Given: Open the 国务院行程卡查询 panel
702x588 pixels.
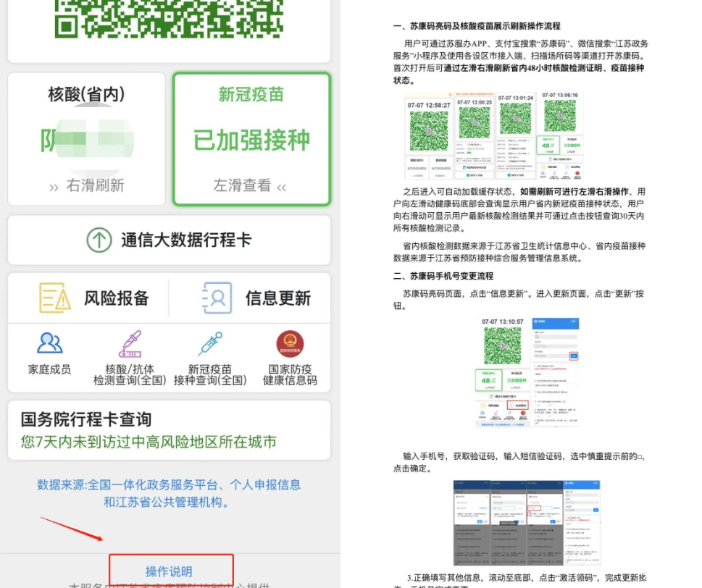Looking at the screenshot, I should pyautogui.click(x=169, y=430).
